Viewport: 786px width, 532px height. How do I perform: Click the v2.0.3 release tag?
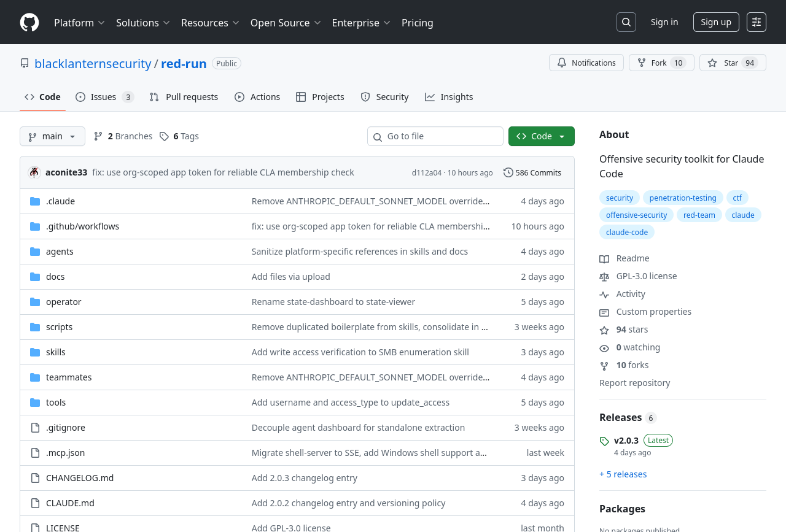coord(626,440)
